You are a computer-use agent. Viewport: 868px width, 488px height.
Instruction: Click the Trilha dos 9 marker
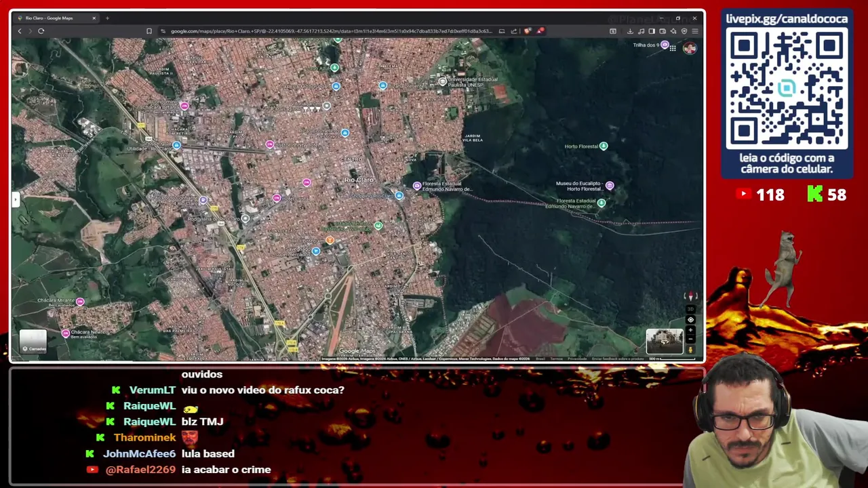tap(665, 45)
